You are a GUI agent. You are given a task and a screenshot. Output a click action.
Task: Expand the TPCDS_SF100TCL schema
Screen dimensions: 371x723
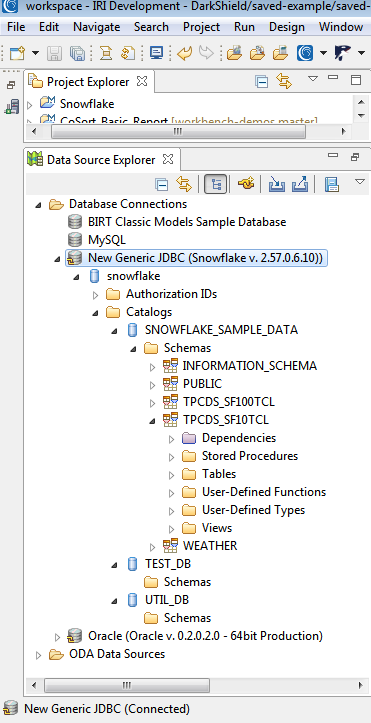(153, 403)
